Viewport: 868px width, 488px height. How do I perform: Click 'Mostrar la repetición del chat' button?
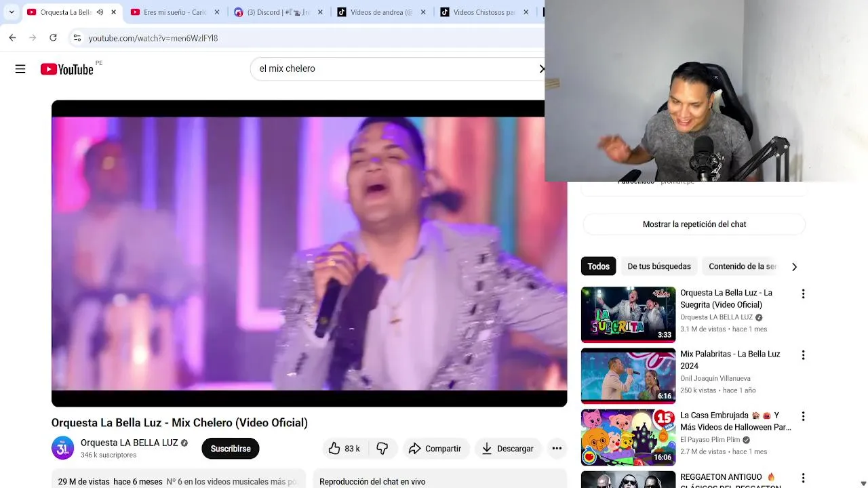pyautogui.click(x=694, y=224)
